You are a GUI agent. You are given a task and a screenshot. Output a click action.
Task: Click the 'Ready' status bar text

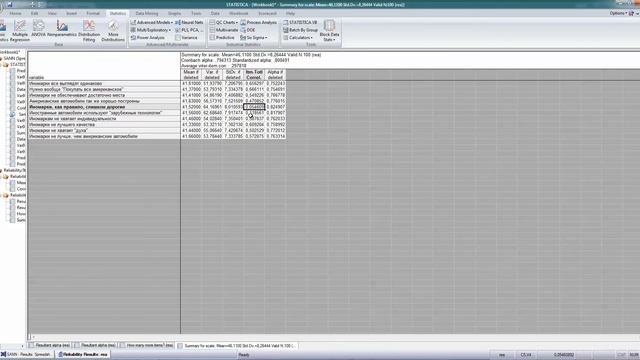244,355
